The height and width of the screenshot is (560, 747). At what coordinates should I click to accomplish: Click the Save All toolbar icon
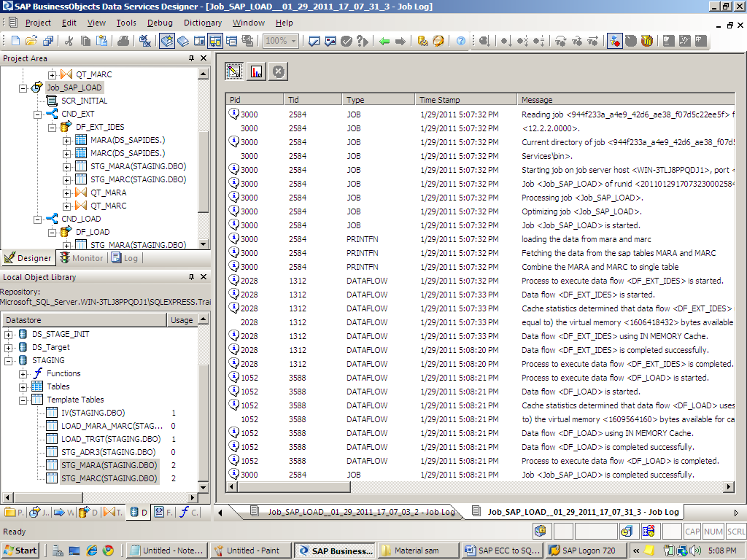47,41
